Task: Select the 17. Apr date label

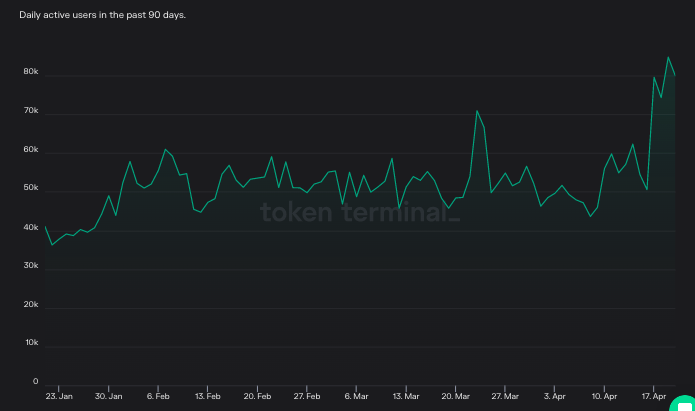Action: 653,396
